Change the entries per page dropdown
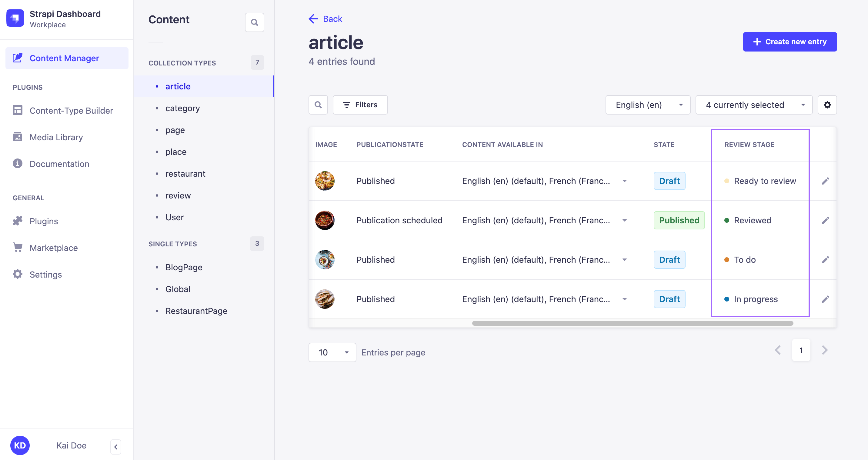 pos(332,352)
